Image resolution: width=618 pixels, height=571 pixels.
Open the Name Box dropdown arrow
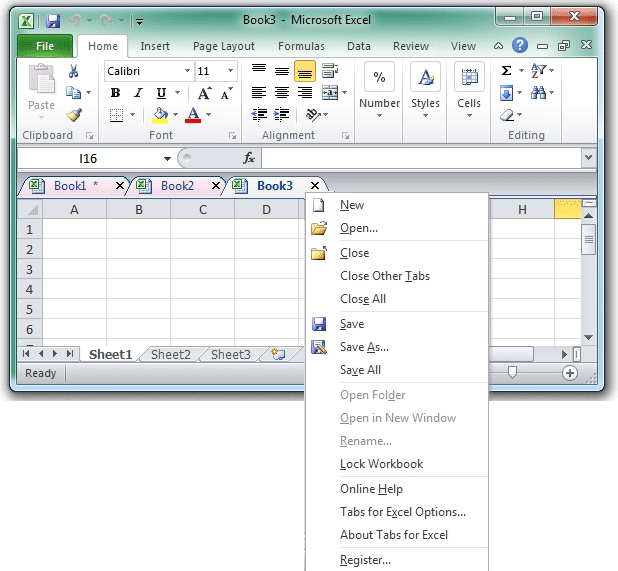click(x=168, y=159)
